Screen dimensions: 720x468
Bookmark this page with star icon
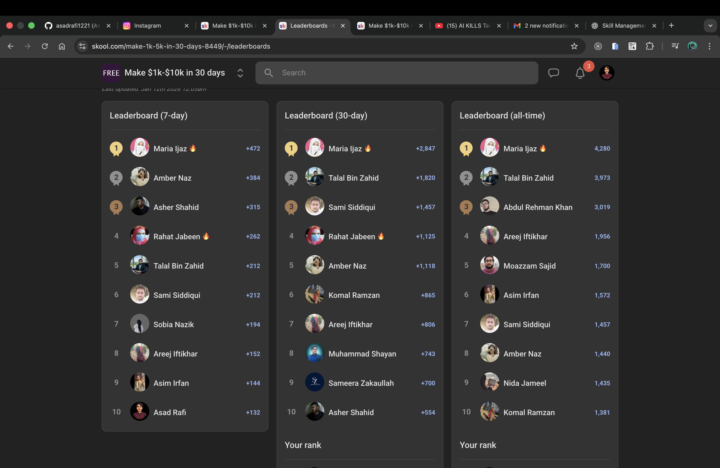click(x=574, y=46)
